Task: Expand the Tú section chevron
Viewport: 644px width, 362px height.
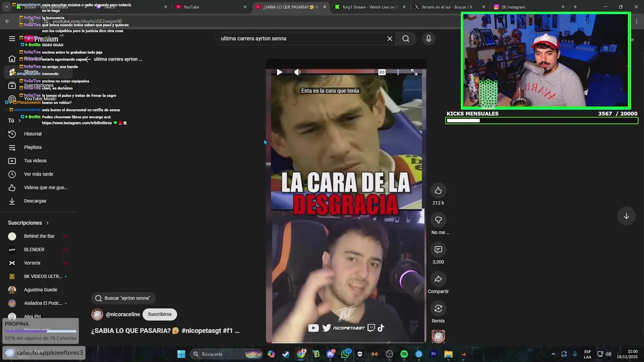Action: pos(20,121)
